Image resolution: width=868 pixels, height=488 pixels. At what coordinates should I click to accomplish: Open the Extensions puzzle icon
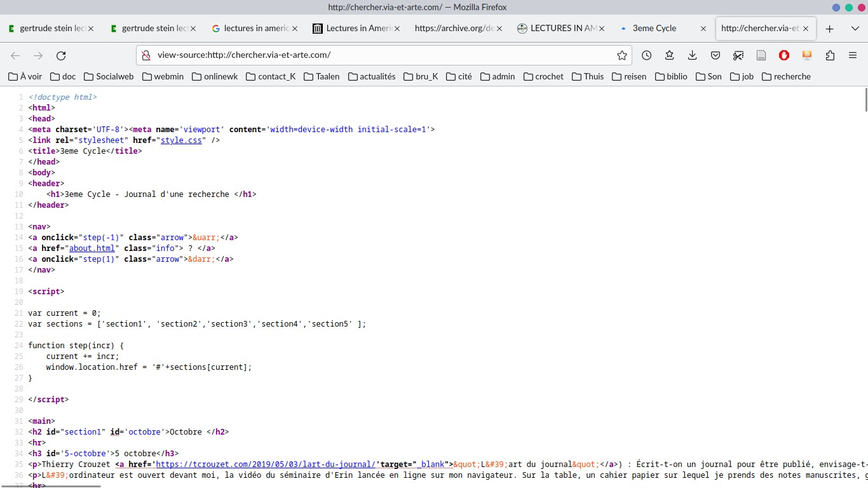coord(830,55)
